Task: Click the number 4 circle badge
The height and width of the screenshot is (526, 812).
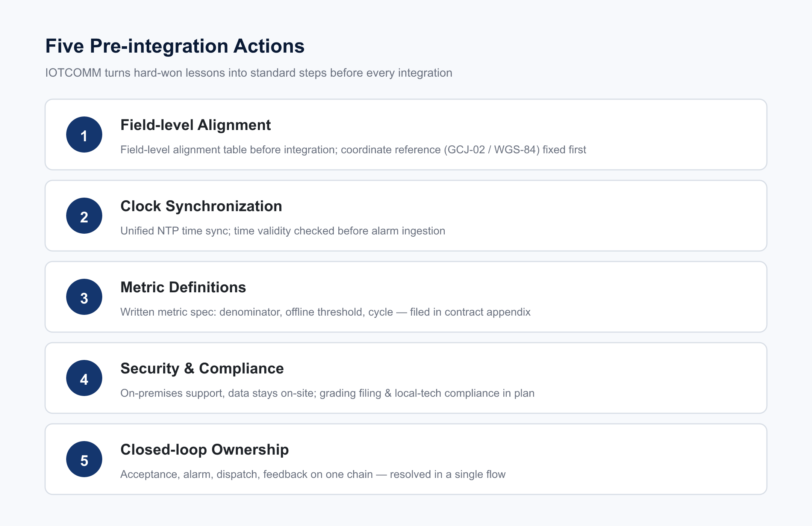Action: tap(84, 378)
